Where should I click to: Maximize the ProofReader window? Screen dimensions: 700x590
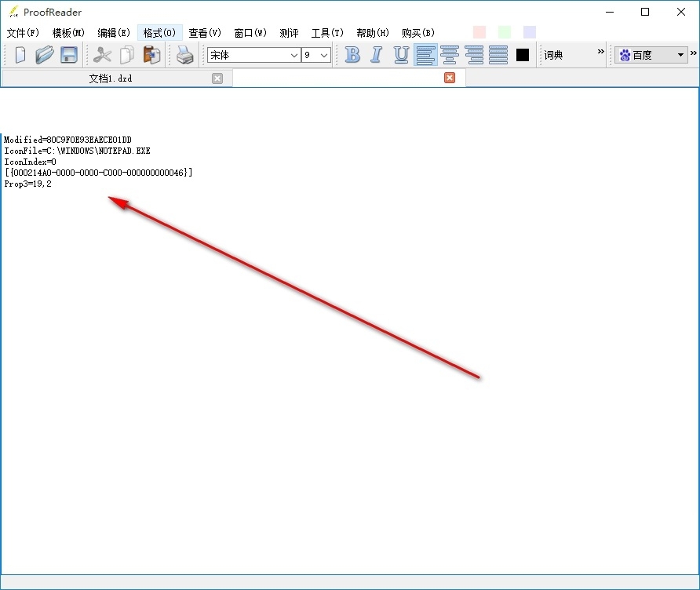[x=645, y=12]
